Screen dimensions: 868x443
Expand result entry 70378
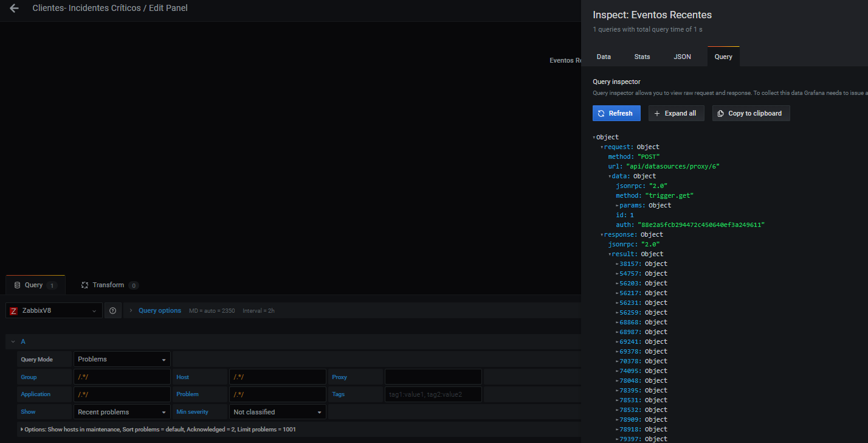click(x=618, y=361)
